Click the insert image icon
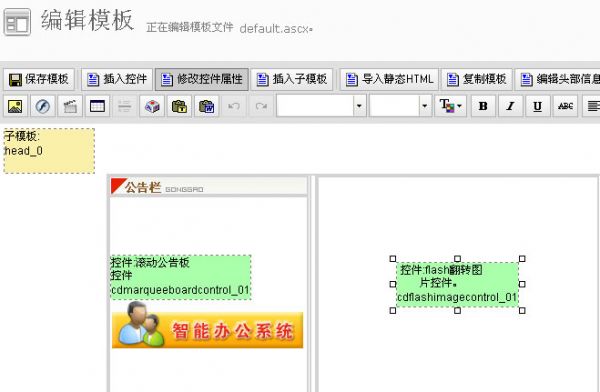The width and height of the screenshot is (600, 392). (15, 106)
